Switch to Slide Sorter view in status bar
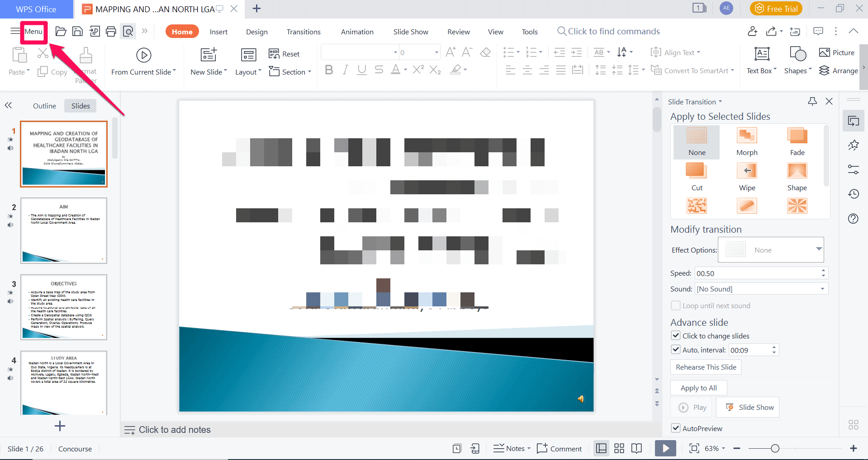 tap(619, 448)
